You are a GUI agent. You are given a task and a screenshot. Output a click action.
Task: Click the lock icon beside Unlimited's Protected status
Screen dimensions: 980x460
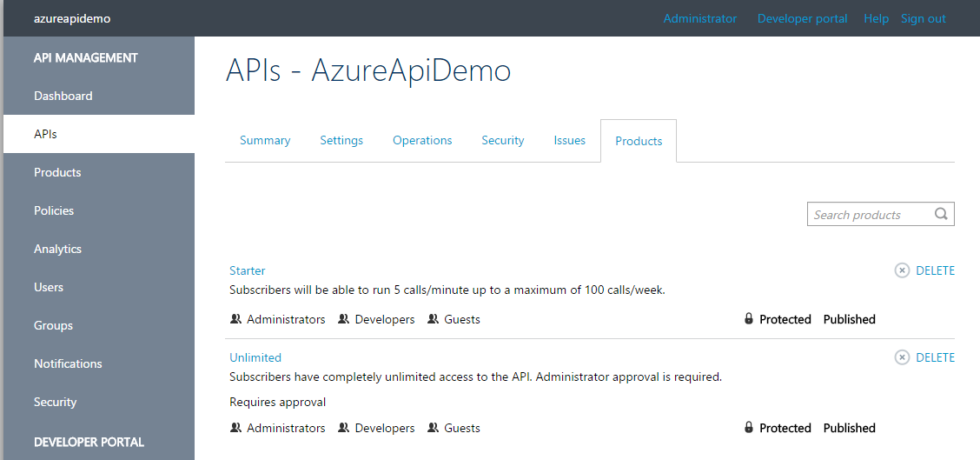pyautogui.click(x=749, y=428)
